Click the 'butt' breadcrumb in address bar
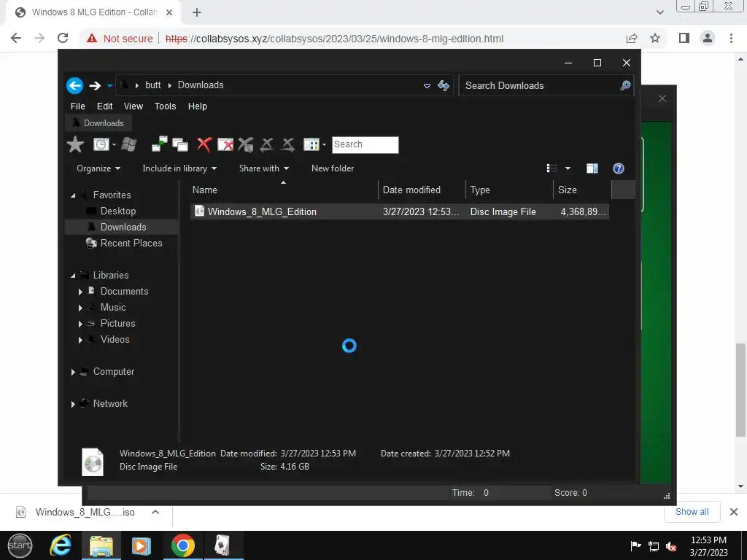Viewport: 747px width, 560px height. pos(153,85)
